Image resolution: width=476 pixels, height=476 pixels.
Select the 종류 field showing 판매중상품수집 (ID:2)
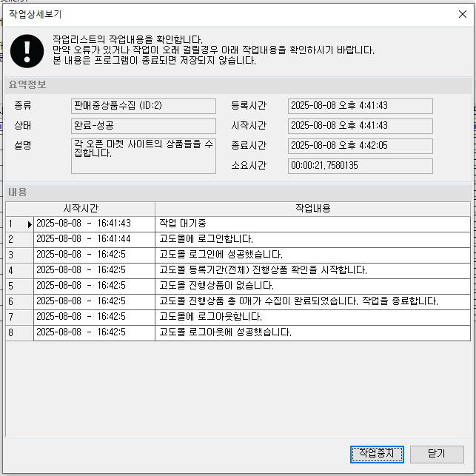click(x=144, y=106)
